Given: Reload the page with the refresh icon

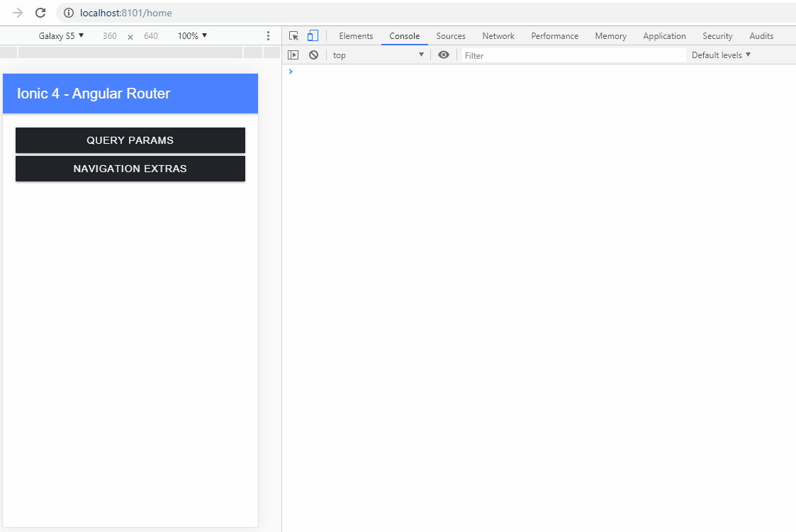Looking at the screenshot, I should (40, 13).
